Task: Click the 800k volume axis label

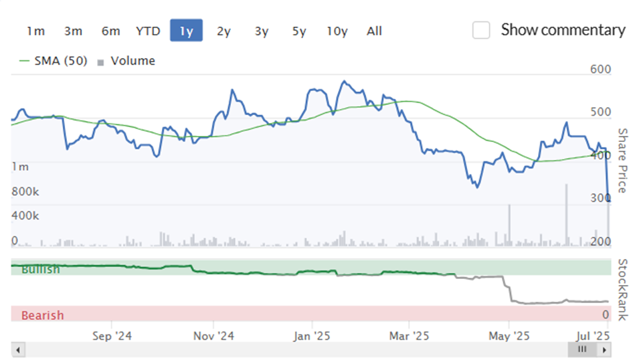Action: click(25, 191)
